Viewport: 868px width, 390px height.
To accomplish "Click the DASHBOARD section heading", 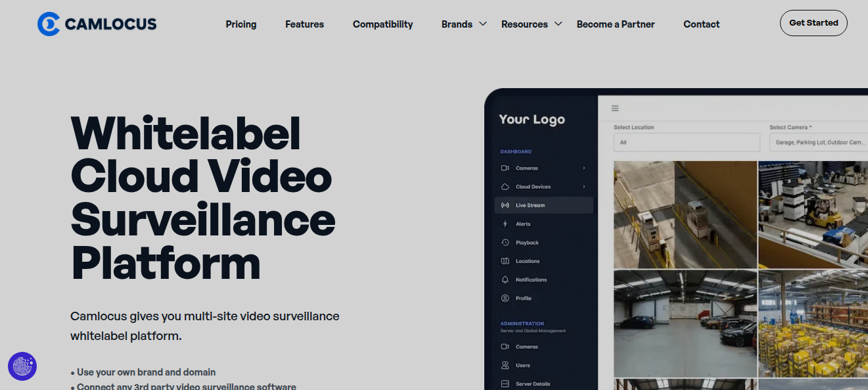I will [x=516, y=152].
